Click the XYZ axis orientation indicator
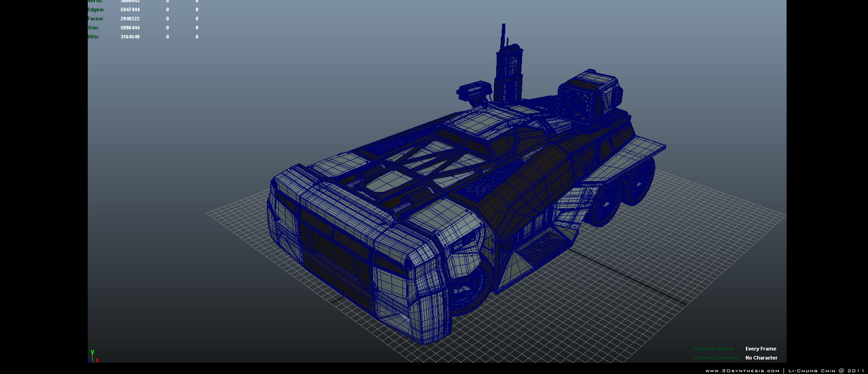 tap(93, 357)
